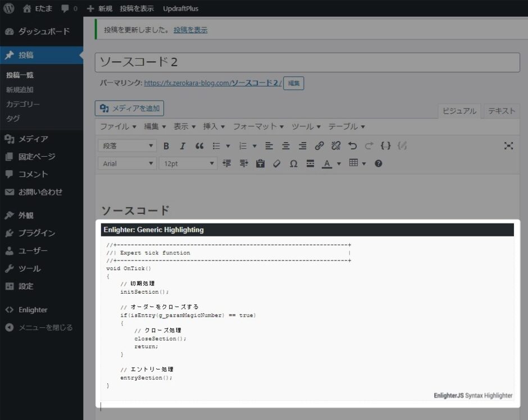Open the 挿入 menu
Image resolution: width=528 pixels, height=420 pixels.
point(214,126)
